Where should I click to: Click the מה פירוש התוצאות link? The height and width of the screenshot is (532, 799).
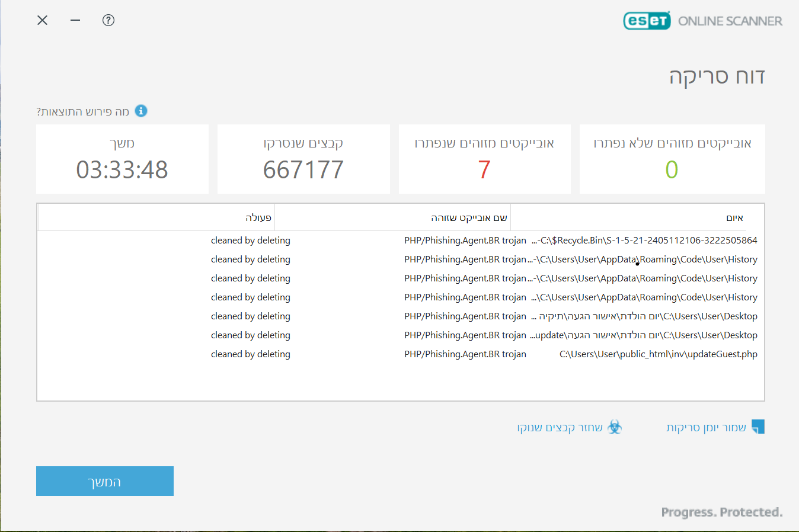pyautogui.click(x=83, y=111)
